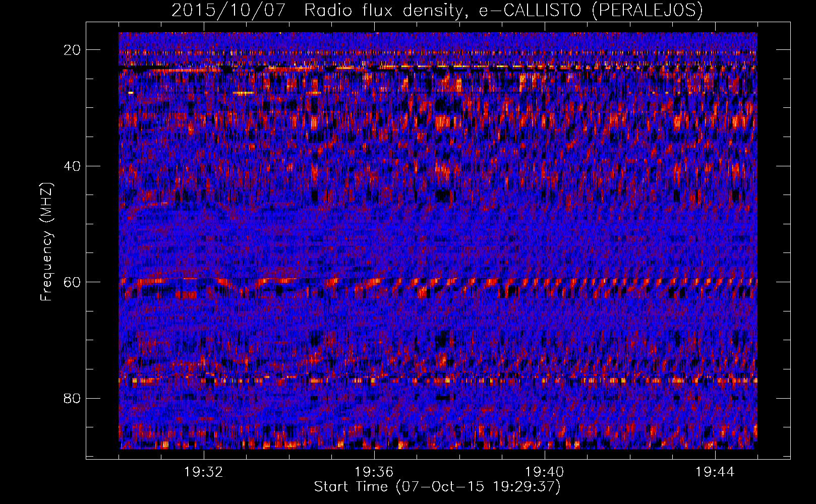Click the 'Frequency (MHZ)' y-axis label
Image resolution: width=816 pixels, height=504 pixels.
point(46,242)
